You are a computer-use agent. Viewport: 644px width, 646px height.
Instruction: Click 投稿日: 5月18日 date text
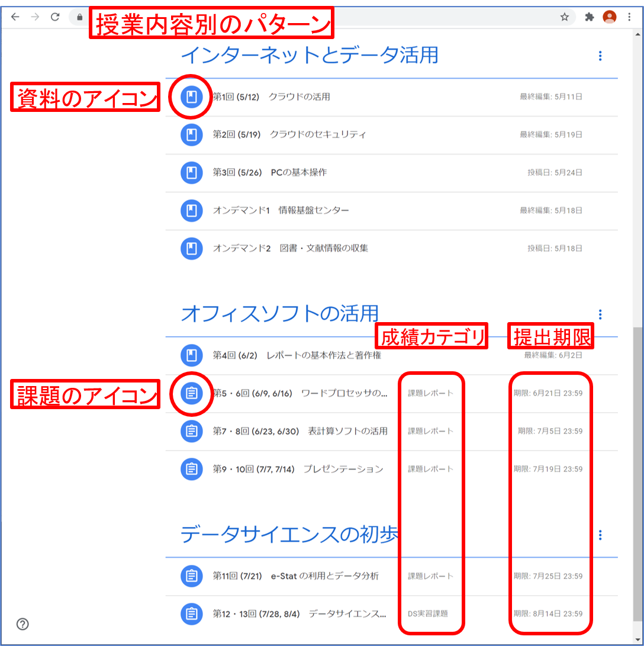pos(555,249)
